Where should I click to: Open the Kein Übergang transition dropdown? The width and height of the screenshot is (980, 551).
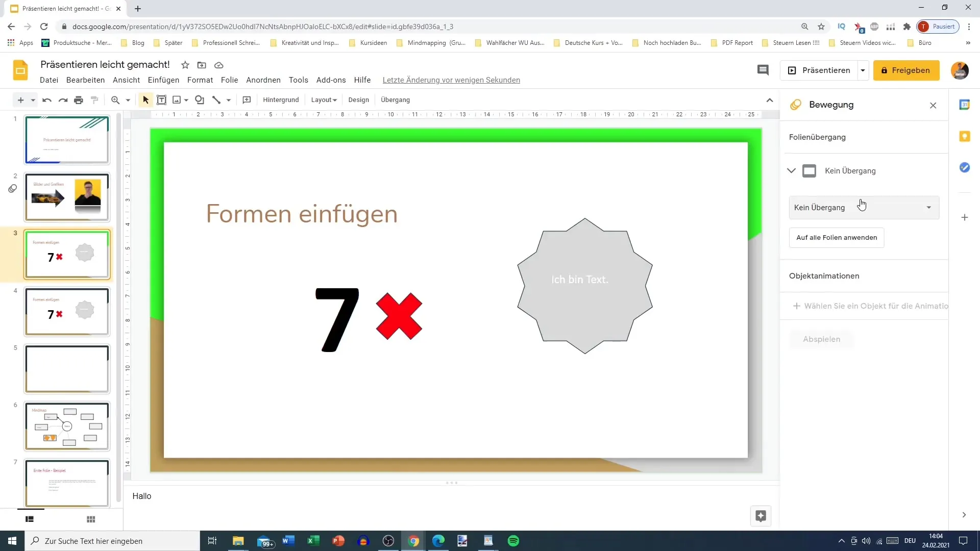click(864, 208)
